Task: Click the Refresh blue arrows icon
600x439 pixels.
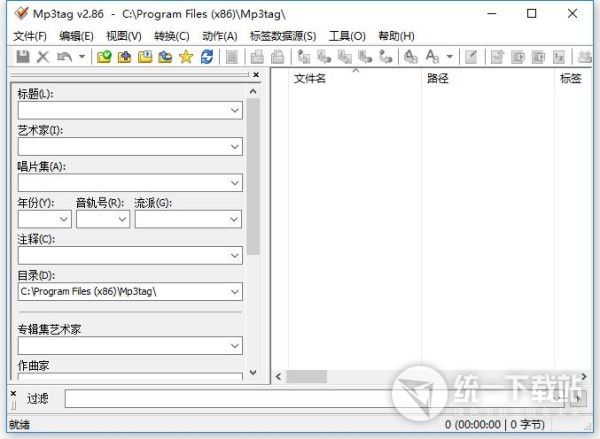Action: coord(207,57)
